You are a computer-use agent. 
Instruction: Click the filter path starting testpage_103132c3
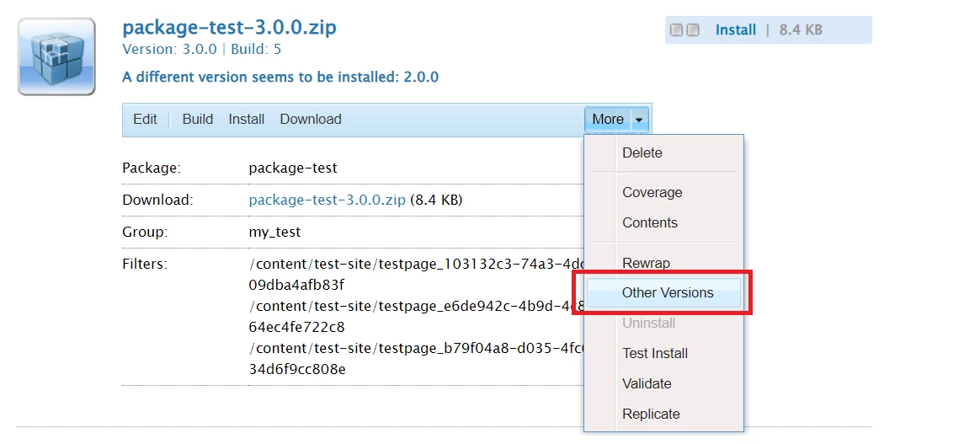(x=416, y=275)
